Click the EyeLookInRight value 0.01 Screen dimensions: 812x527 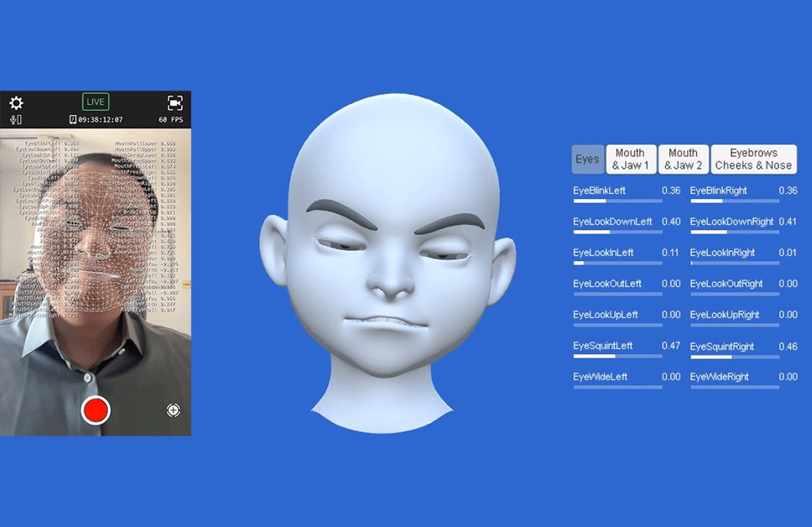pos(788,253)
